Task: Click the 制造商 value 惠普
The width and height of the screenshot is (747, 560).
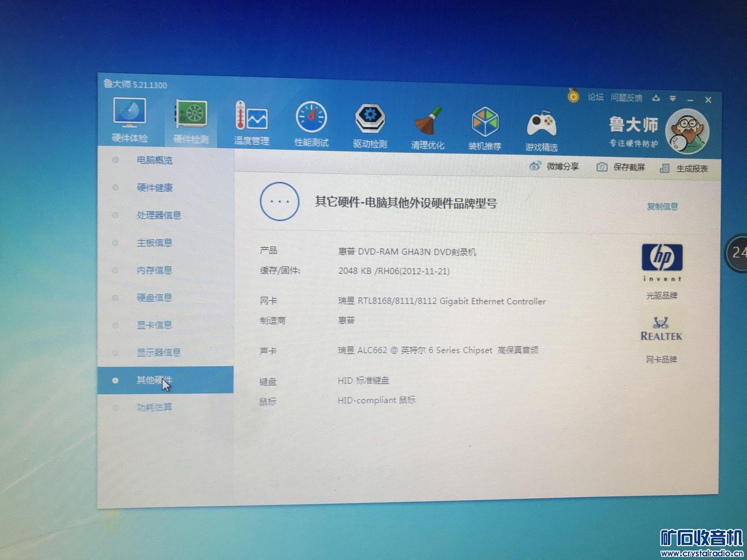Action: coord(347,320)
